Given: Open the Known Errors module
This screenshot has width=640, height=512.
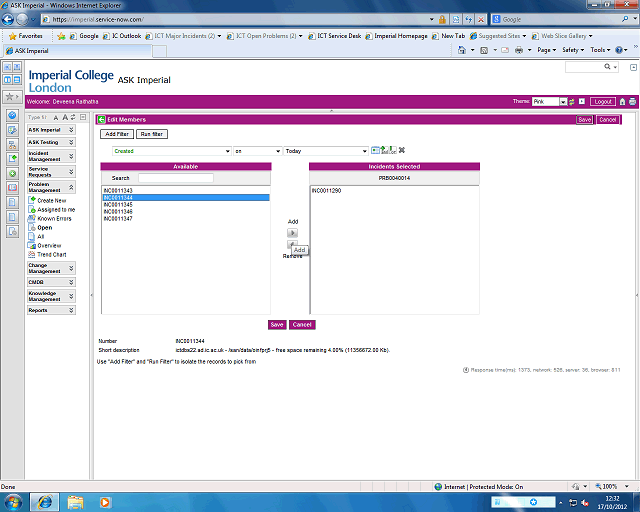Looking at the screenshot, I should click(54, 218).
